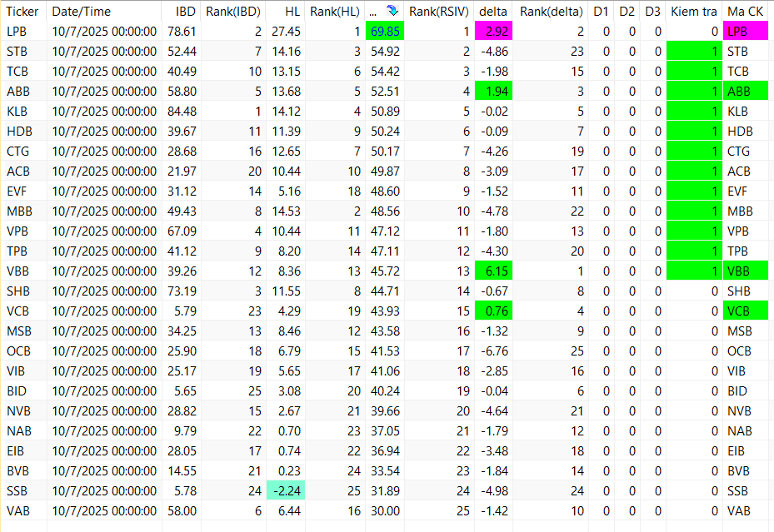Select the SSB ticker cell in the Ticker column
This screenshot has width=774, height=532.
click(x=23, y=490)
